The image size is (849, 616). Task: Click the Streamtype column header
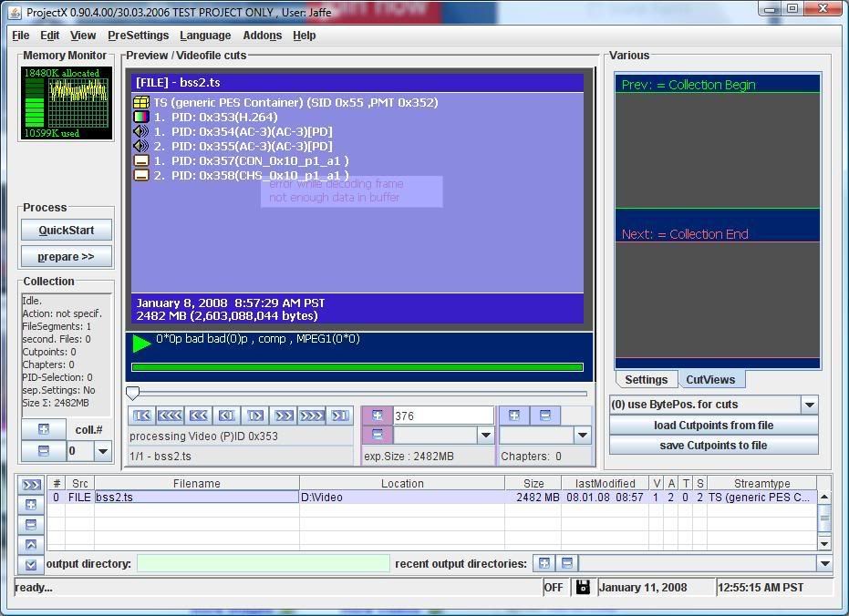click(761, 484)
